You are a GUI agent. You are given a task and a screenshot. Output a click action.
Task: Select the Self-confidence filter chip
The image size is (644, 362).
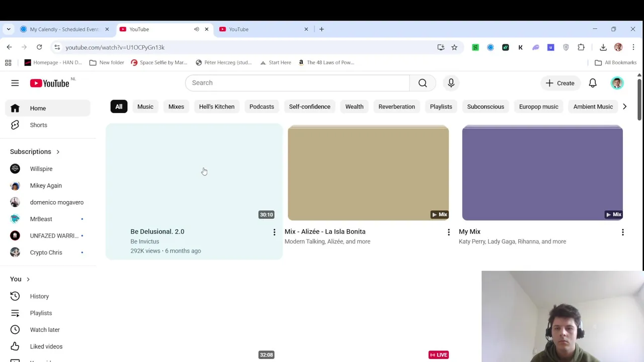click(x=309, y=107)
